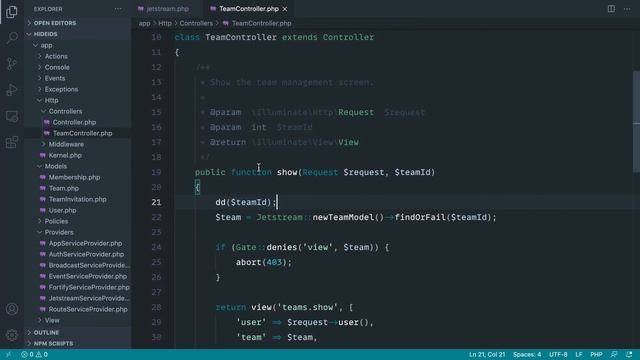The height and width of the screenshot is (360, 640).
Task: Click the editor vertical scrollbar
Action: tap(636, 122)
